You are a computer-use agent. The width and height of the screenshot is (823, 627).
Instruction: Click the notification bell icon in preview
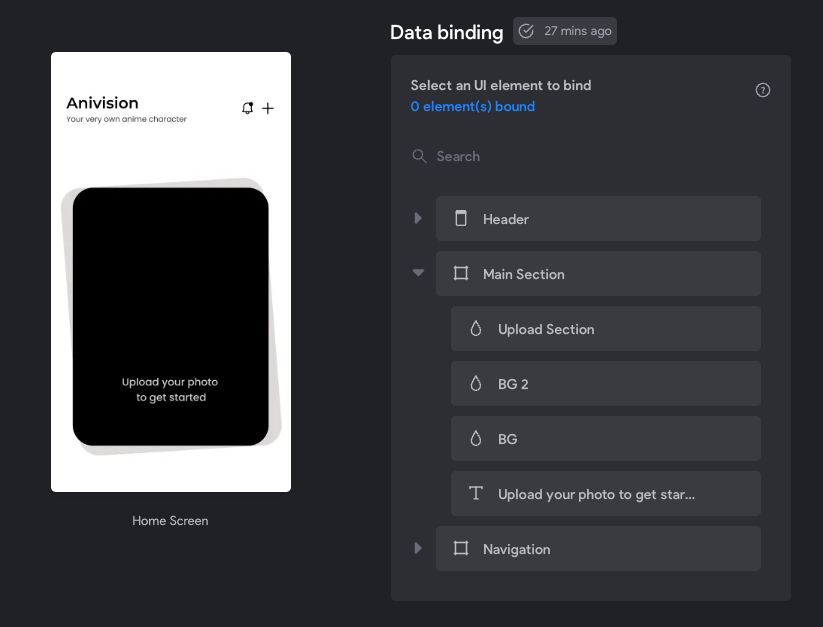coord(247,108)
